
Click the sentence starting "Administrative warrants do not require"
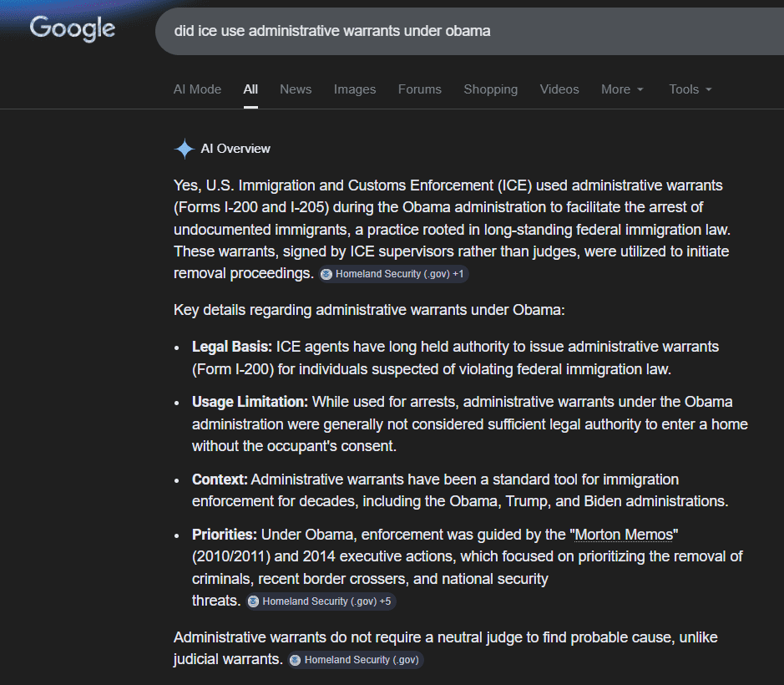tap(446, 648)
